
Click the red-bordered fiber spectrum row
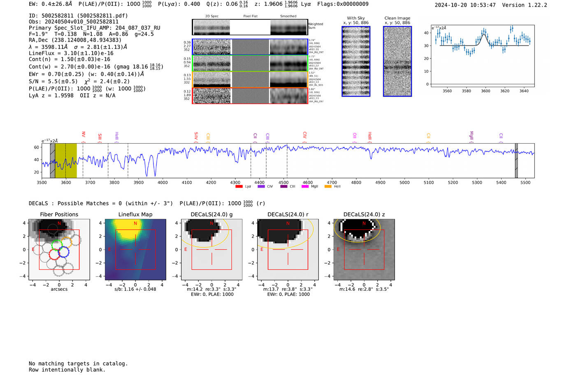(250, 95)
